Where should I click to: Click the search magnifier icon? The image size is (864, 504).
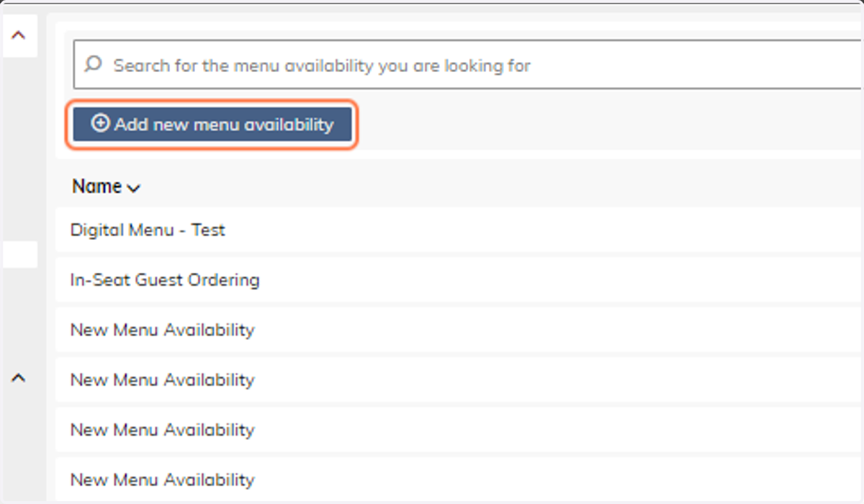[93, 65]
